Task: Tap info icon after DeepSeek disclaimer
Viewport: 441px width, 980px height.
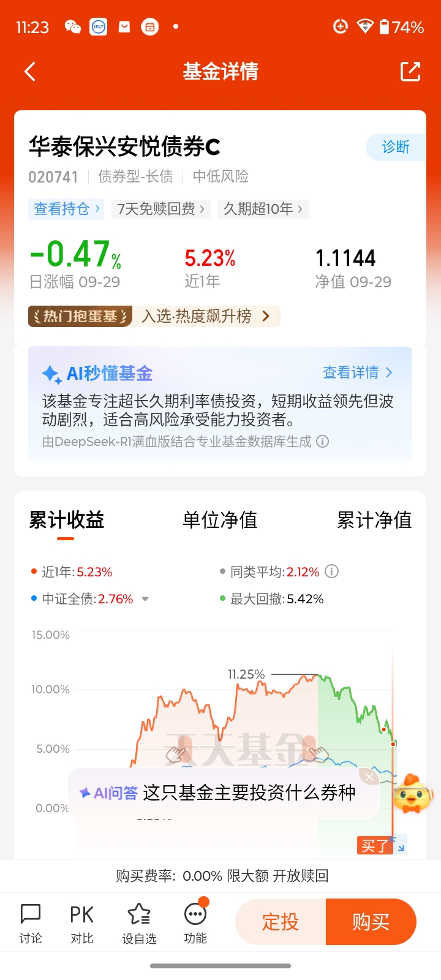Action: (x=323, y=442)
